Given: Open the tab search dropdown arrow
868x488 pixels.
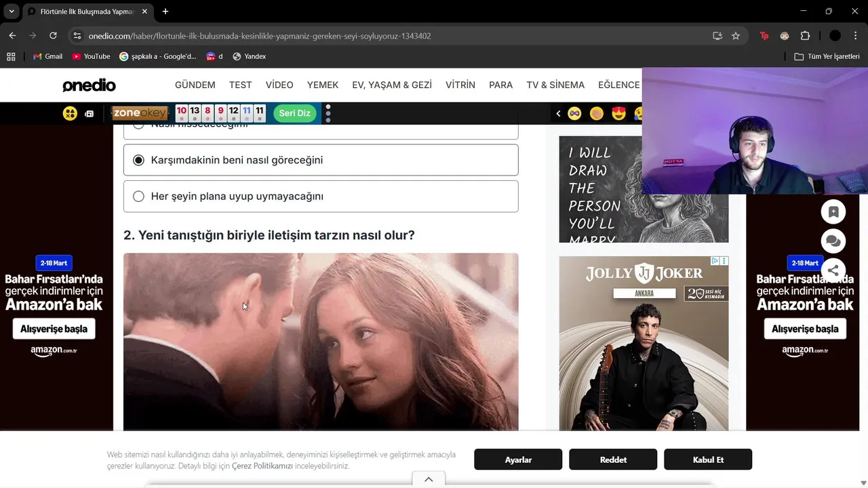Looking at the screenshot, I should (12, 12).
